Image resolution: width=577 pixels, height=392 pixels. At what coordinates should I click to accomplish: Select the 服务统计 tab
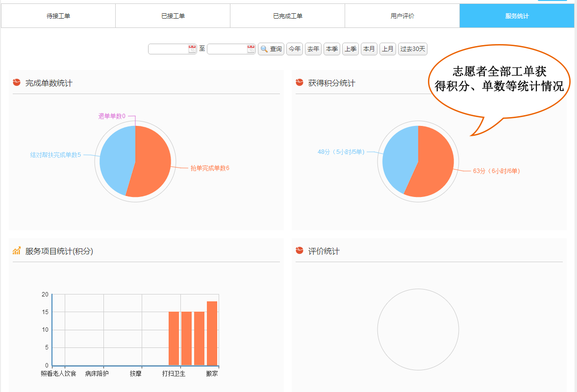pos(517,16)
